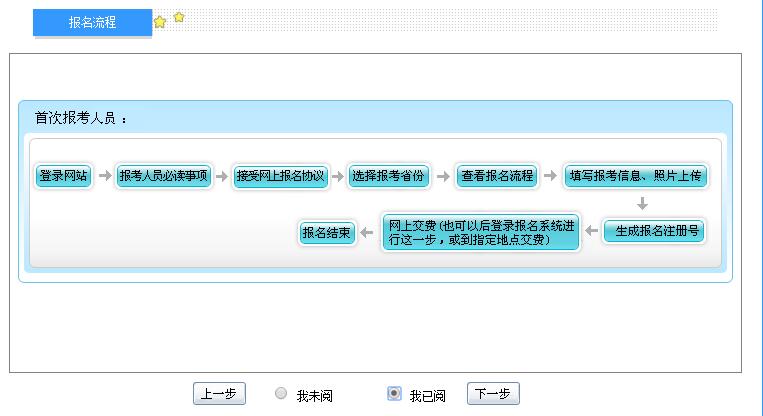
Task: Click the 查看报名流程 step box
Action: [496, 176]
